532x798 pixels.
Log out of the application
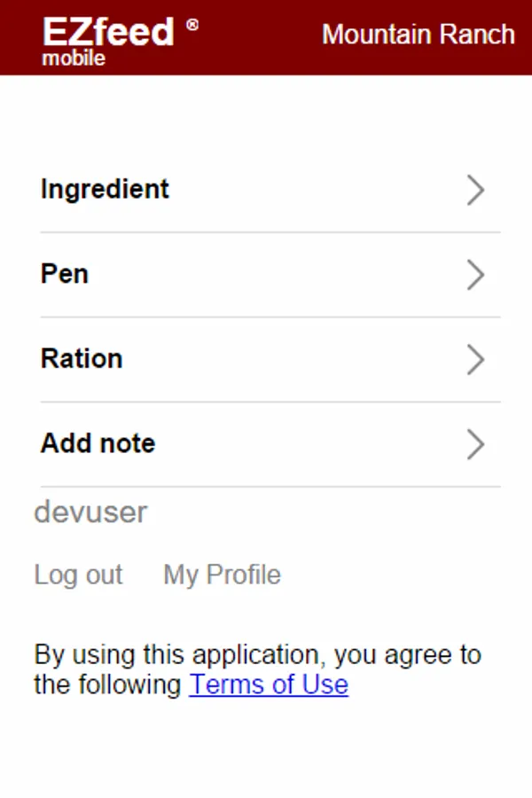pos(78,575)
